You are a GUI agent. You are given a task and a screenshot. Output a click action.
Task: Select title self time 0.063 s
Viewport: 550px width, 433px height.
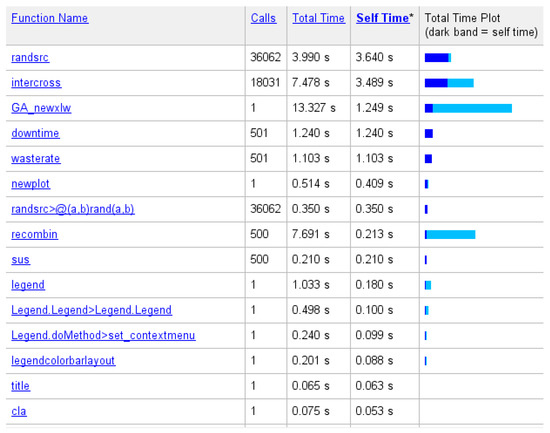coord(374,386)
